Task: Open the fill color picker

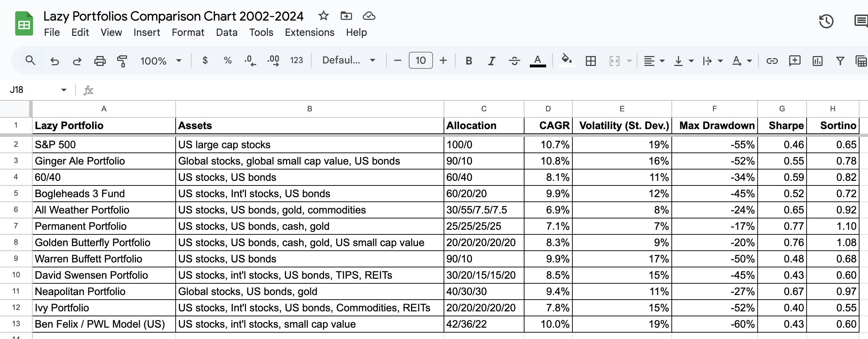Action: (x=567, y=60)
